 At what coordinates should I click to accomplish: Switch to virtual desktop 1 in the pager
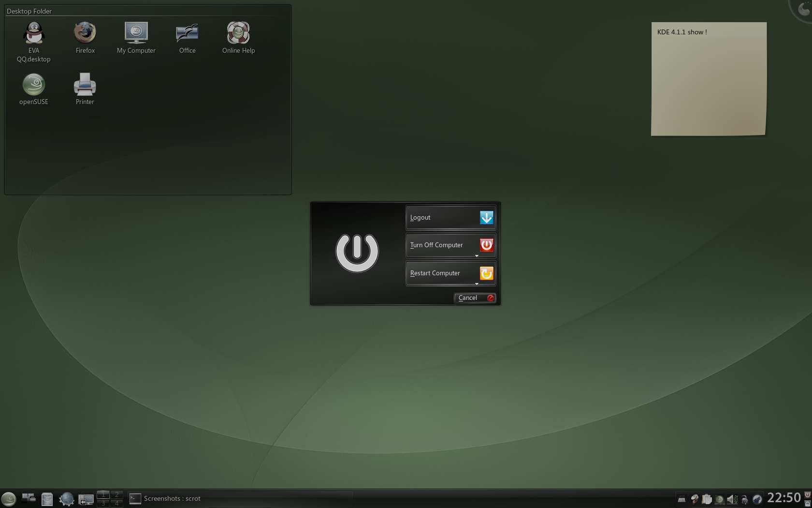tap(103, 494)
